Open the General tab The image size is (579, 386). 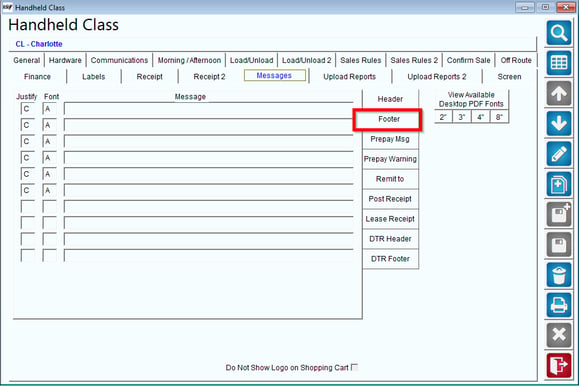coord(27,60)
